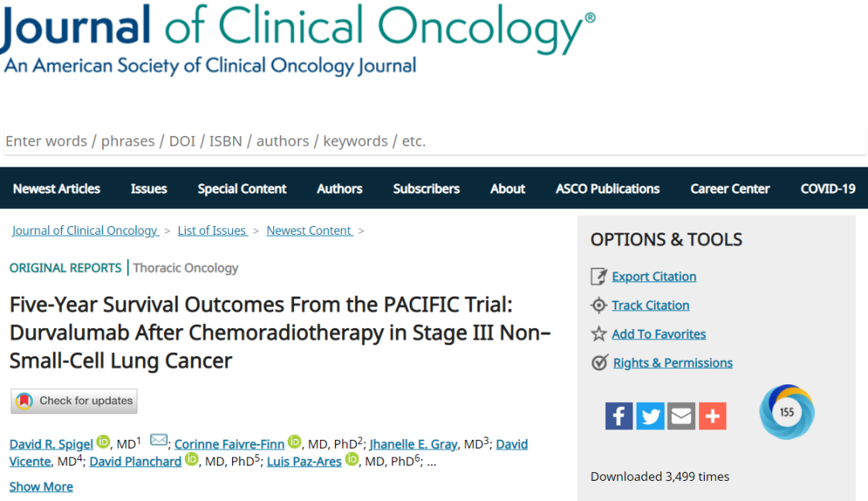The image size is (868, 501).
Task: Click the Add To Favorites star icon
Action: pyautogui.click(x=599, y=334)
